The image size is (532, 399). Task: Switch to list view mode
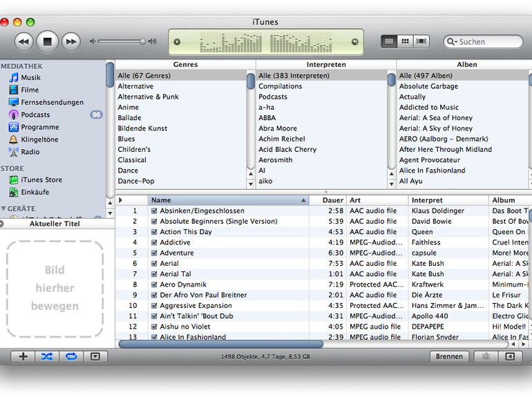click(390, 41)
